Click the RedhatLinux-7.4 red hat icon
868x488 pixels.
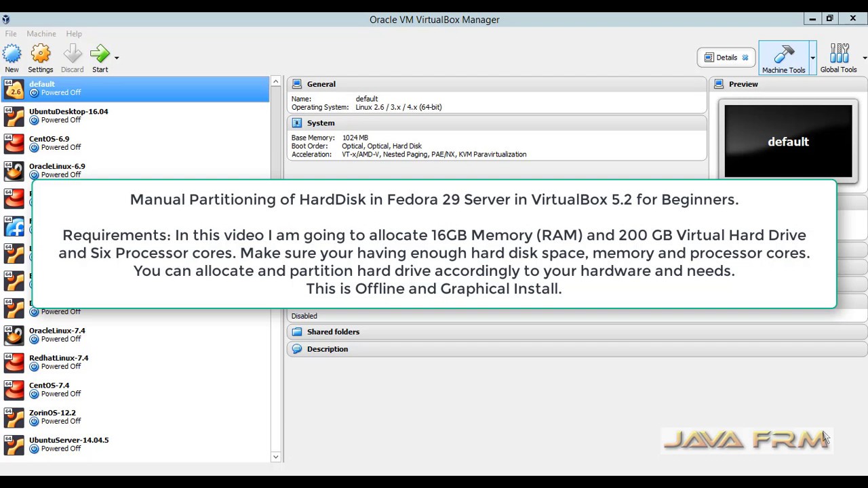[14, 362]
